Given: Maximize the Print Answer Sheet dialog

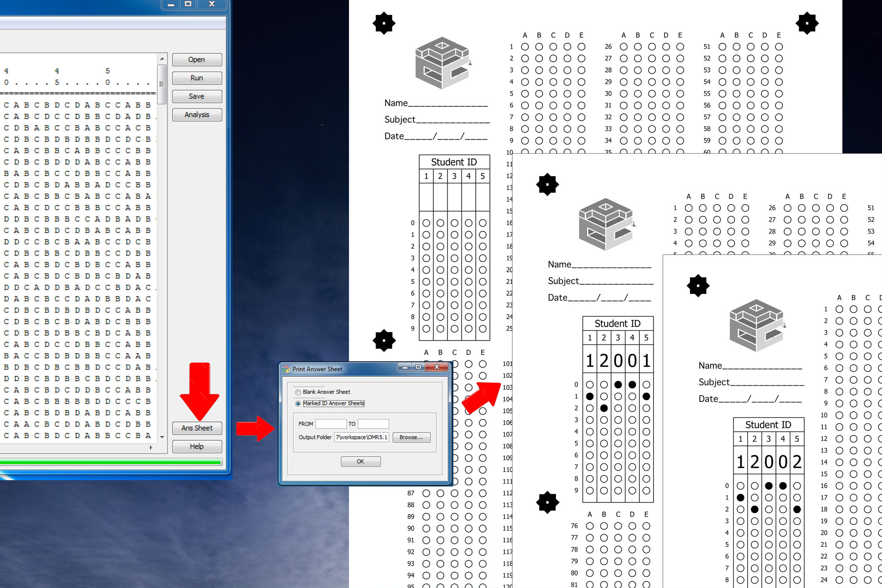Looking at the screenshot, I should pyautogui.click(x=419, y=367).
